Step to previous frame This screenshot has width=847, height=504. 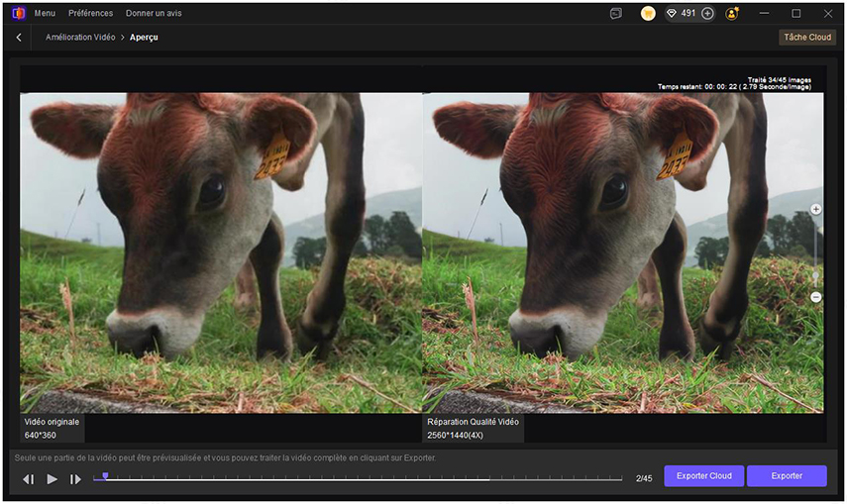(29, 479)
